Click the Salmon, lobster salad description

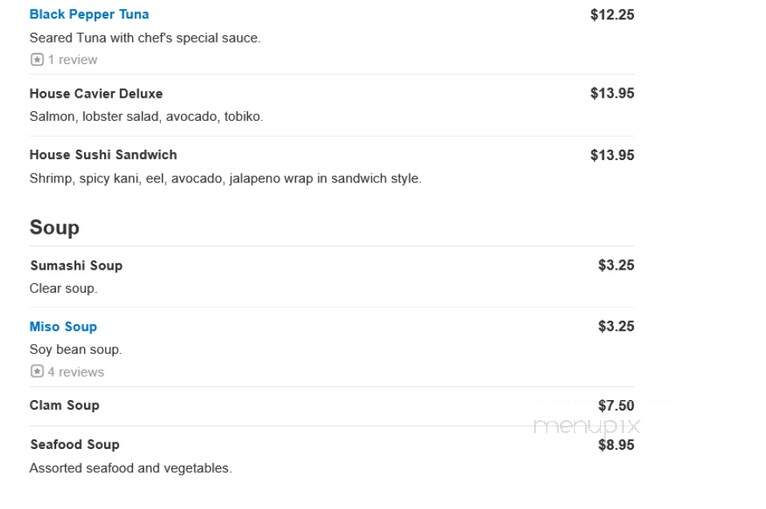[x=146, y=116]
